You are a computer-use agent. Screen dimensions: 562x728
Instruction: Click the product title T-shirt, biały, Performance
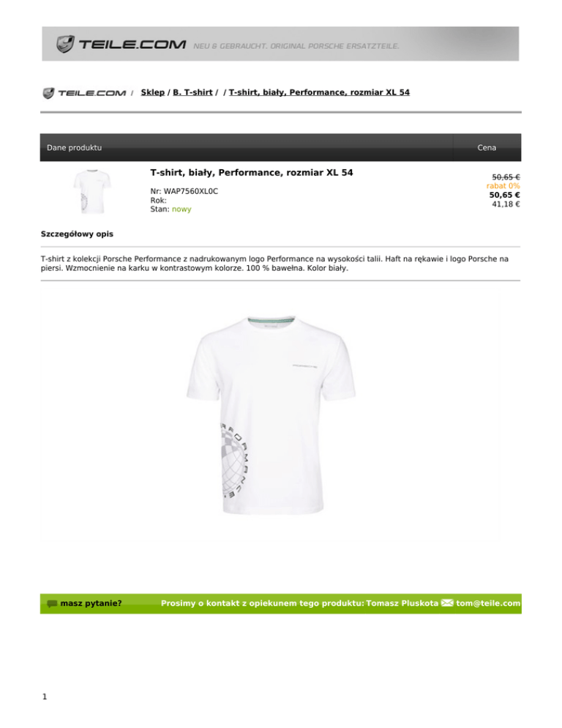252,173
